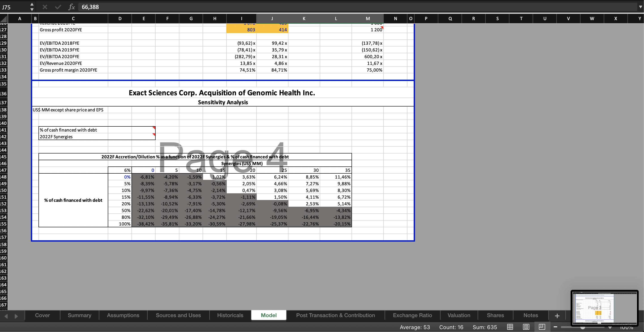Image resolution: width=644 pixels, height=332 pixels.
Task: Select row 148 header
Action: coord(4,177)
